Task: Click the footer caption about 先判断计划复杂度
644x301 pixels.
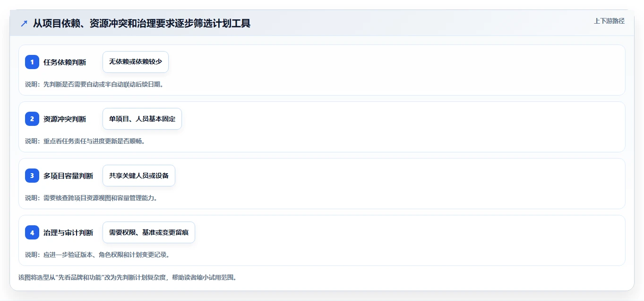Action: tap(128, 277)
